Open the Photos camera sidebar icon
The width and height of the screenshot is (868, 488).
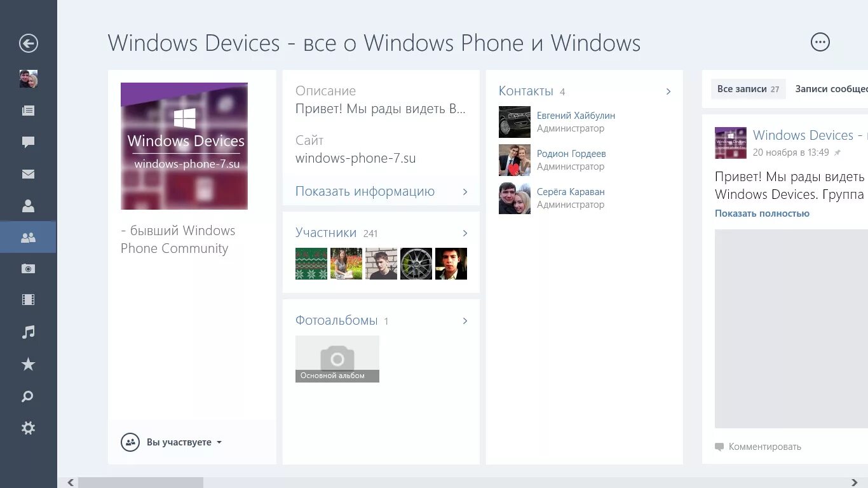(x=29, y=269)
